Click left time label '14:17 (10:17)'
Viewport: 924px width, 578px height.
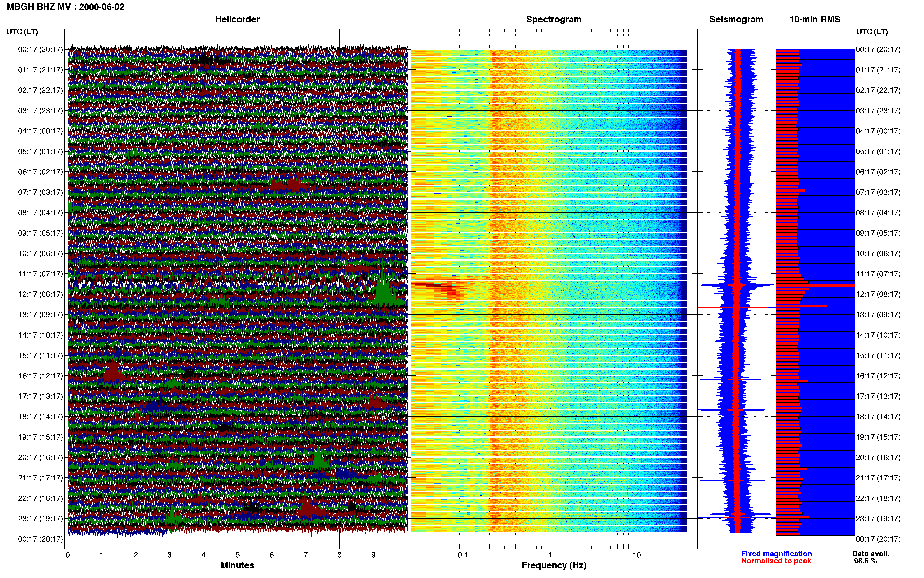coord(41,335)
